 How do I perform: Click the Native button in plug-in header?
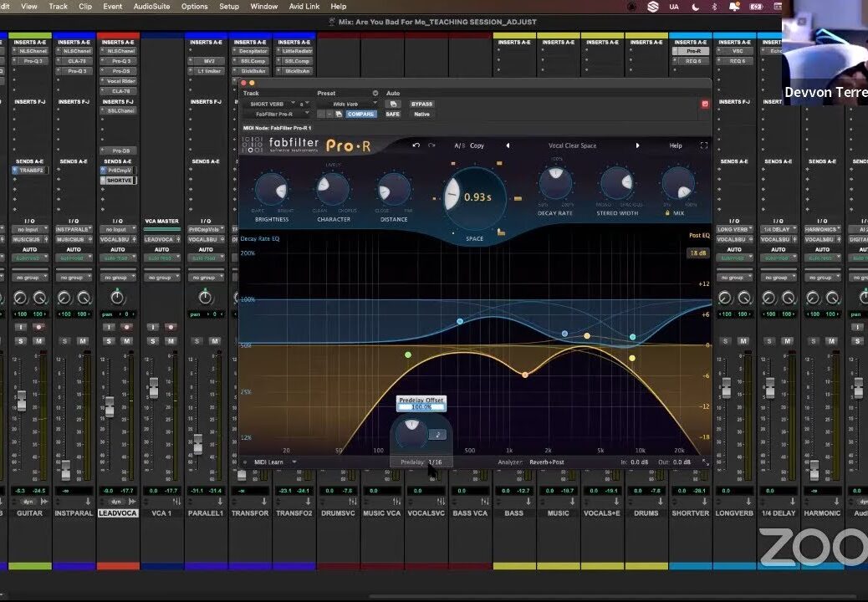(x=421, y=114)
